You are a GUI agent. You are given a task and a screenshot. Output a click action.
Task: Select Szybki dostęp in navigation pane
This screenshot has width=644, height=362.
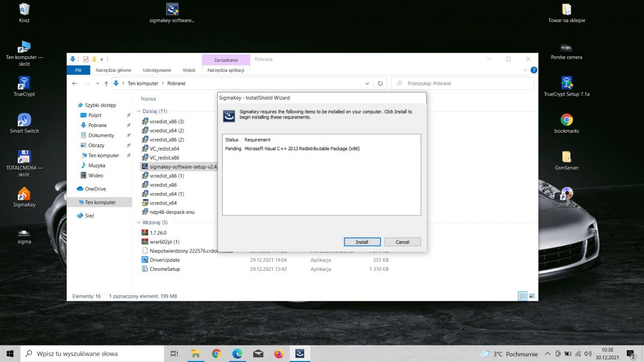pyautogui.click(x=100, y=105)
